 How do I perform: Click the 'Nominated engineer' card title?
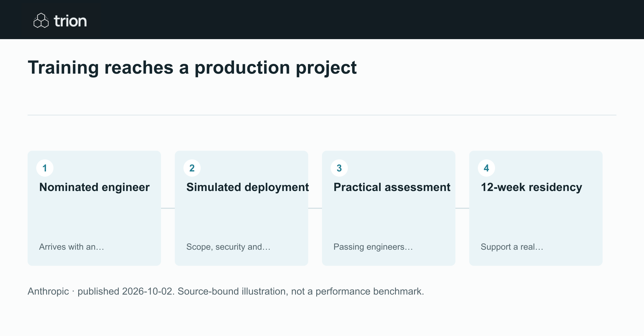point(94,187)
